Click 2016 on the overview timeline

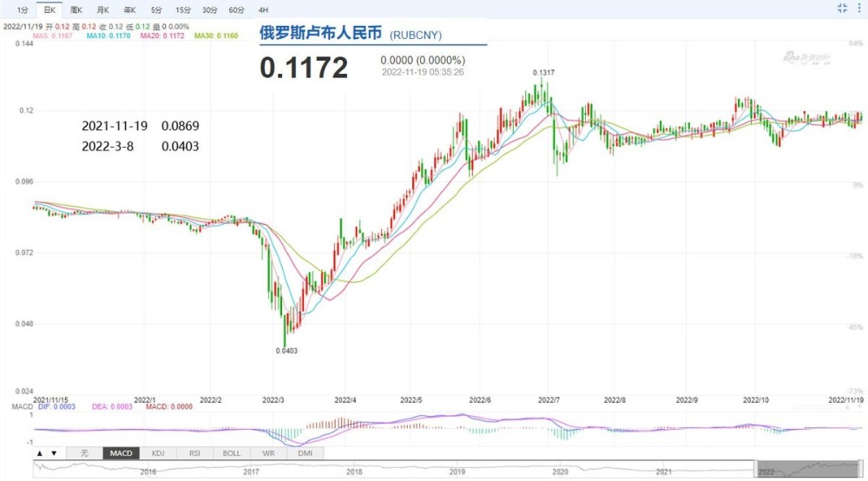[148, 471]
